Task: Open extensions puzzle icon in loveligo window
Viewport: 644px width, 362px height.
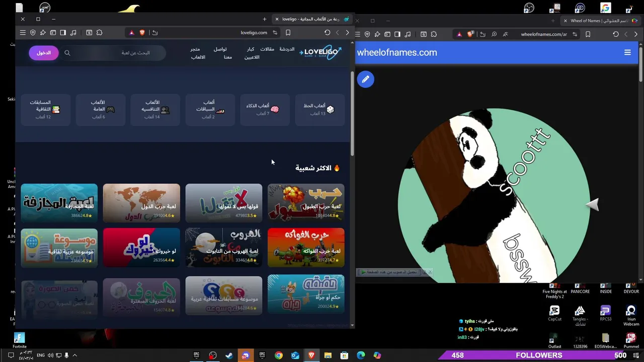Action: click(99, 33)
